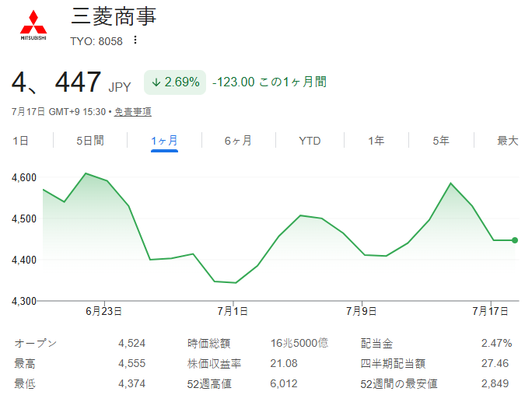Click the JPY currency label
This screenshot has width=532, height=402.
120,87
